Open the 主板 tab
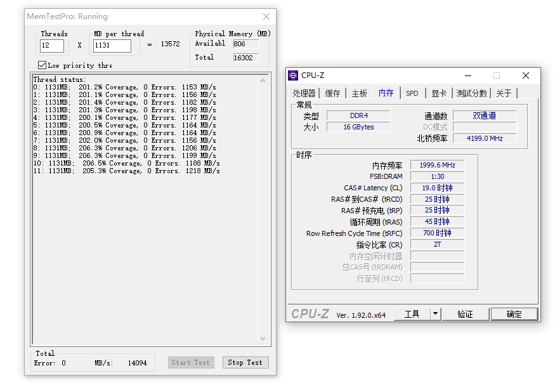 tap(359, 93)
